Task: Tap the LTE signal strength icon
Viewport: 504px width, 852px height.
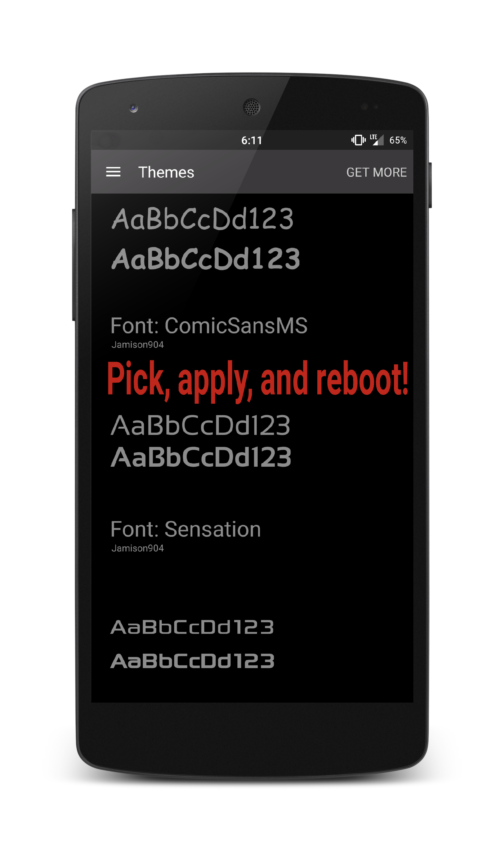Action: [377, 140]
